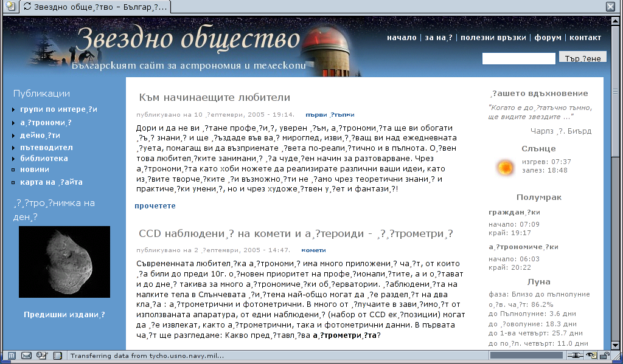This screenshot has height=364, width=623.
Task: Open Composer icon in the status bar
Action: point(42,355)
